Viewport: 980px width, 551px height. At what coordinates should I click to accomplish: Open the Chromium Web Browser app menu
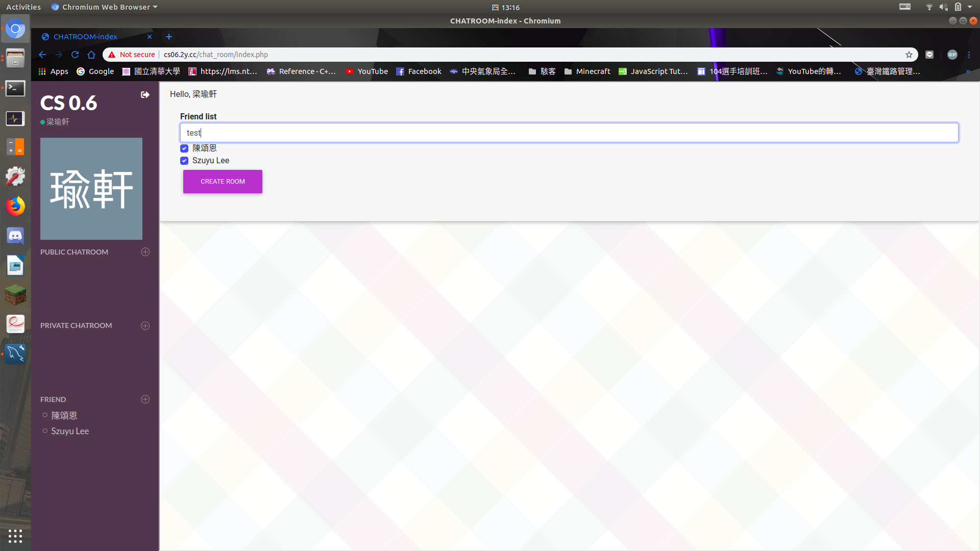(x=105, y=7)
